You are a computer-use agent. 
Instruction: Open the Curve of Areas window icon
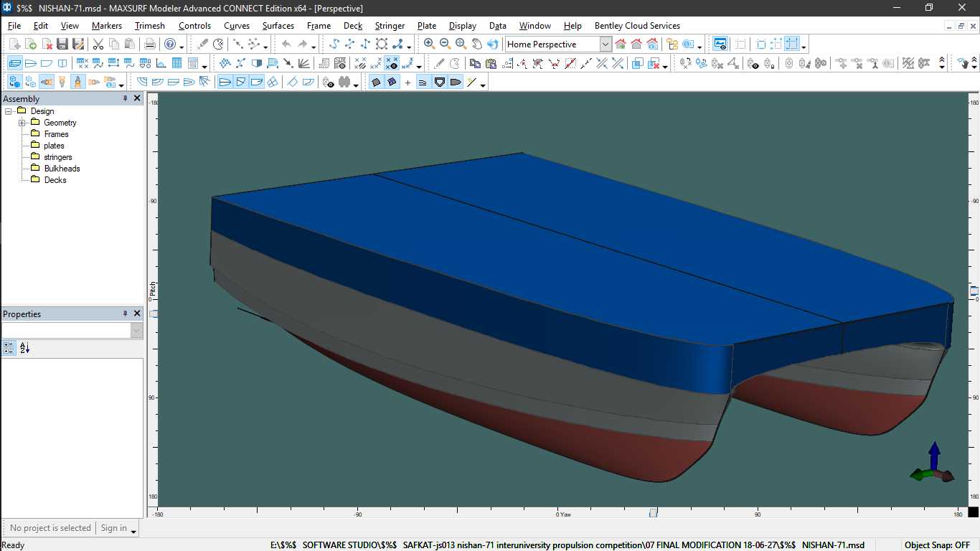pyautogui.click(x=161, y=63)
